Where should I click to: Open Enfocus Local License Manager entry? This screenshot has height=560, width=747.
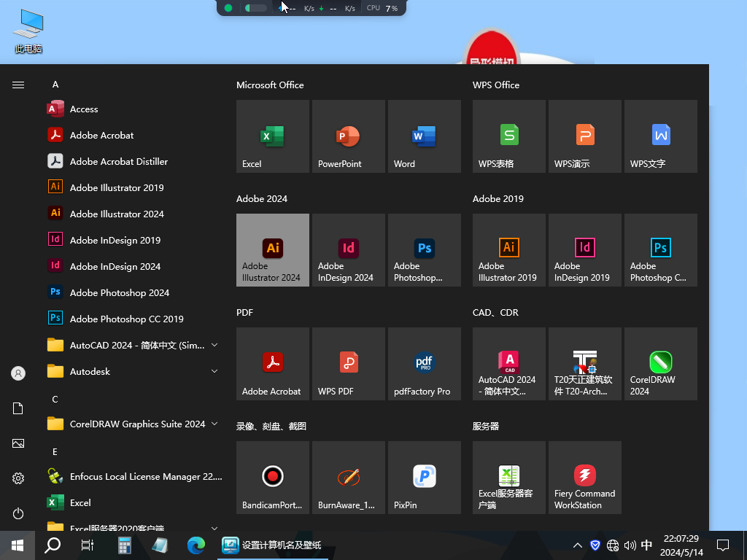click(133, 476)
